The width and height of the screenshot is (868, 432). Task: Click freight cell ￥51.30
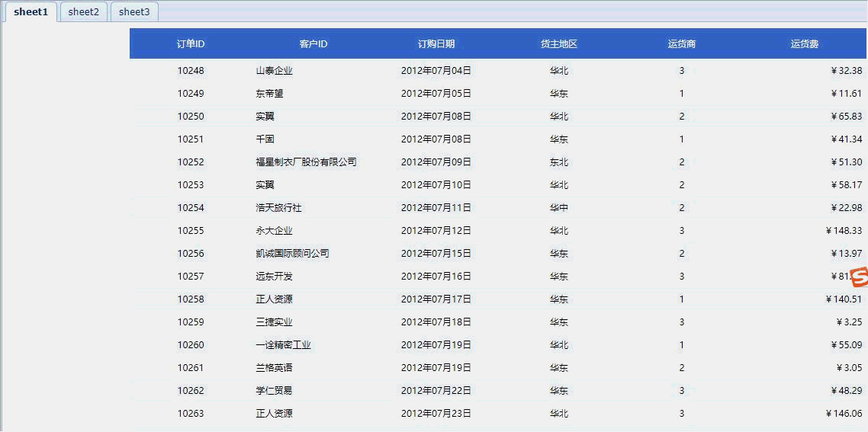[x=847, y=162]
